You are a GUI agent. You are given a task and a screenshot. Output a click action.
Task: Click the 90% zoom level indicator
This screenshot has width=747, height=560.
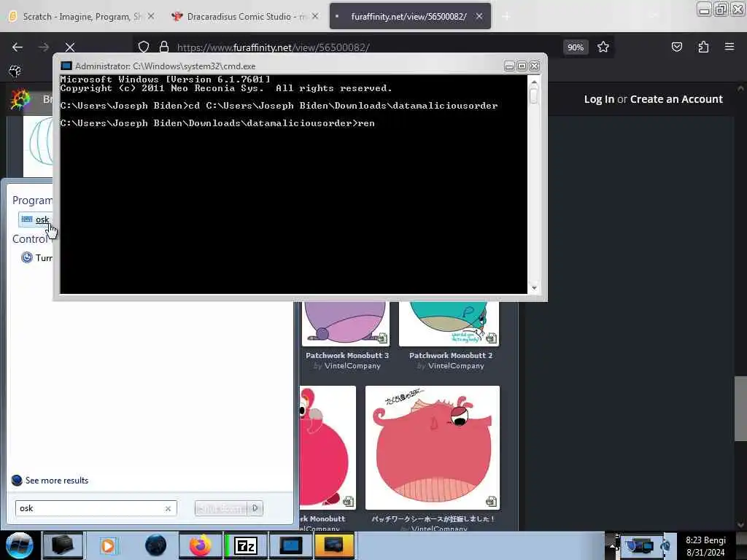(x=576, y=47)
